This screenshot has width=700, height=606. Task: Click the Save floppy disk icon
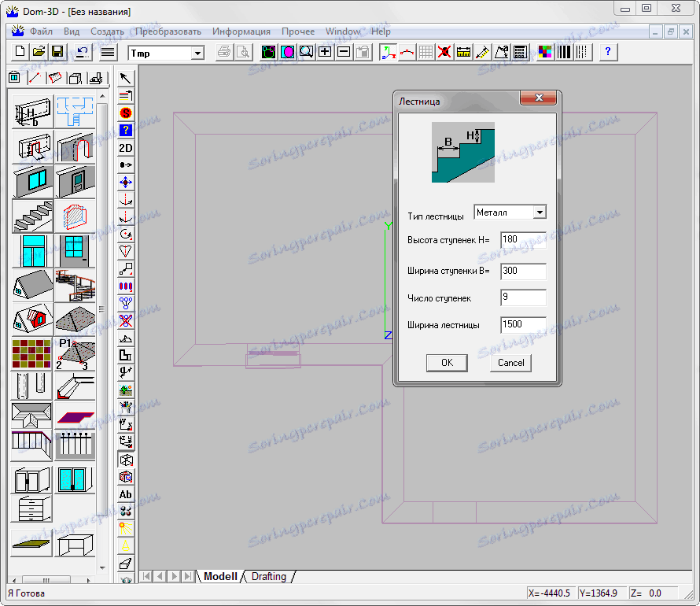pyautogui.click(x=57, y=53)
